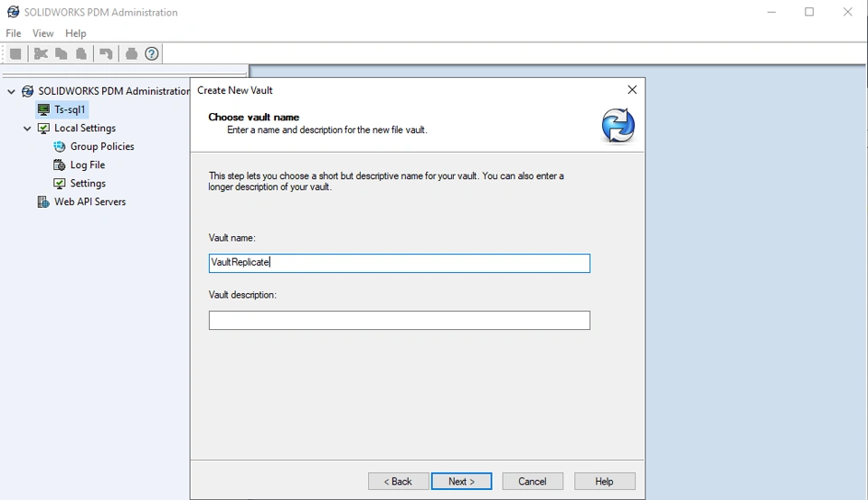This screenshot has height=500, width=868.
Task: Click the Undo arrow toolbar icon
Action: [x=106, y=53]
